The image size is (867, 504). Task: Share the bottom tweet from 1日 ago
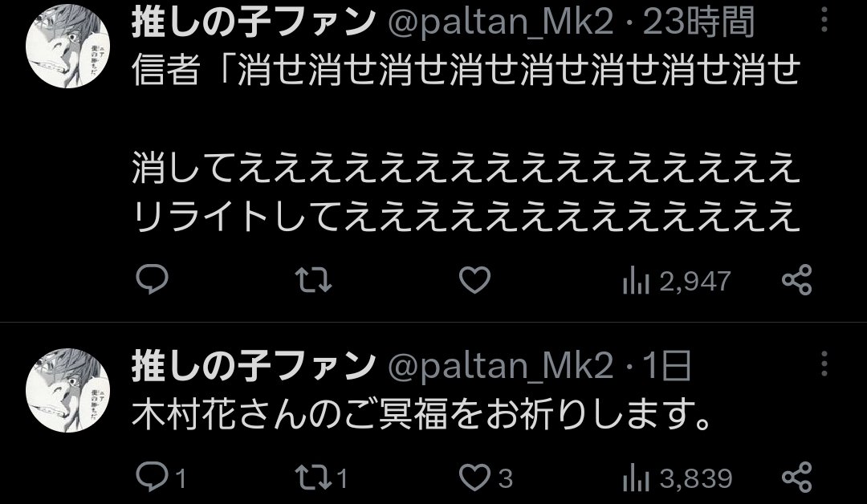pos(797,477)
